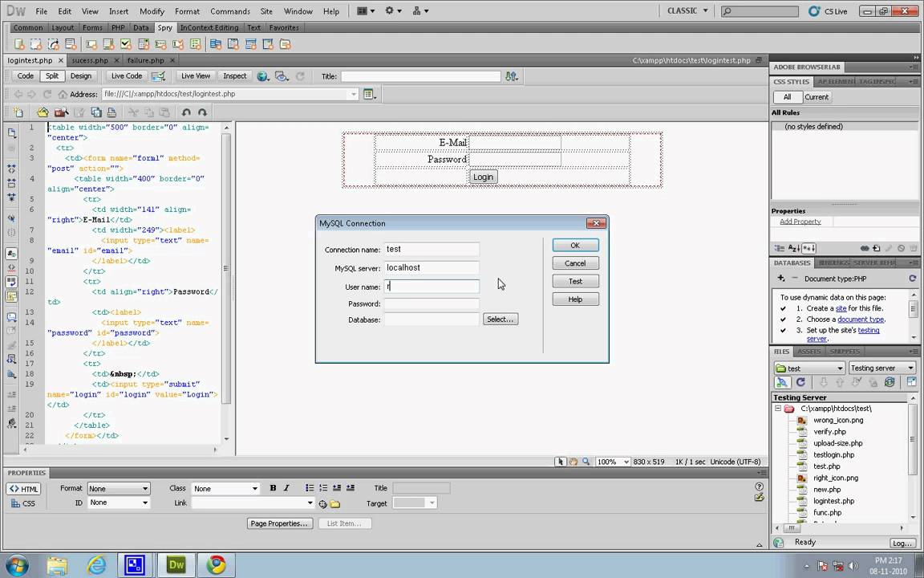
Task: Open the Modify menu
Action: tap(152, 11)
